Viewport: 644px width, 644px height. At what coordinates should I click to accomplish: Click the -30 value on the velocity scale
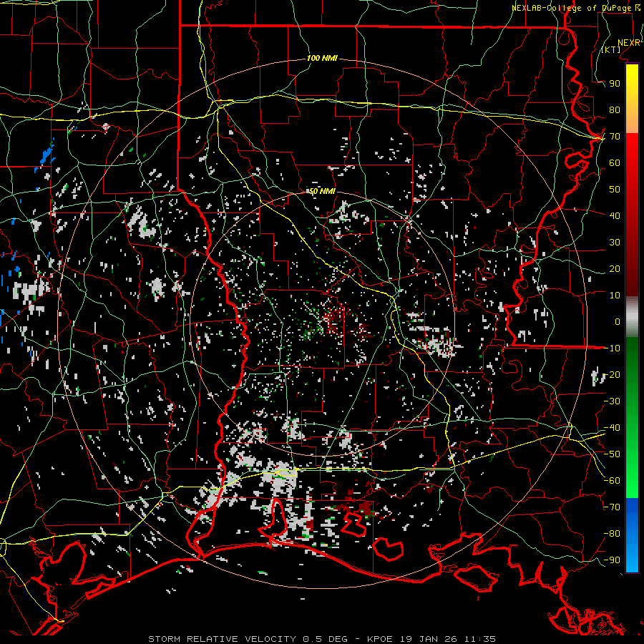click(x=612, y=401)
